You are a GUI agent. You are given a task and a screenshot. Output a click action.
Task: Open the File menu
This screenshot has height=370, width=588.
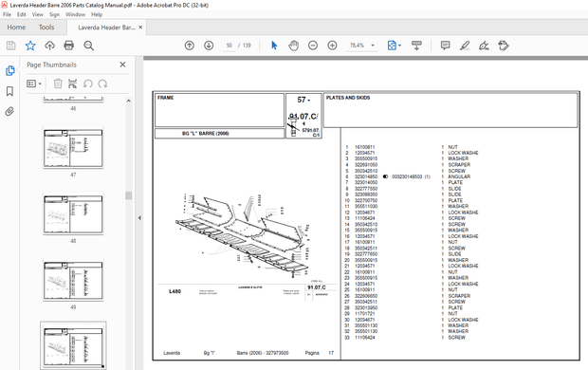coord(8,14)
